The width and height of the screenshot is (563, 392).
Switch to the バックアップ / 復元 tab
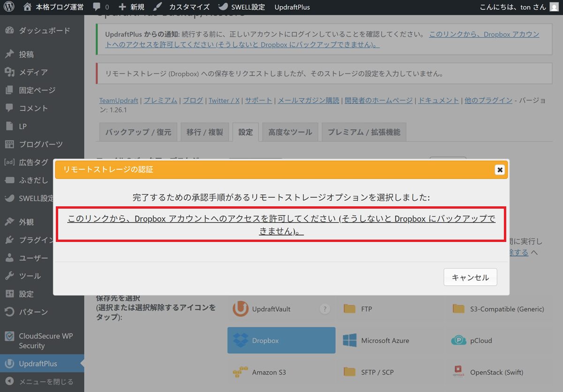[x=138, y=132]
